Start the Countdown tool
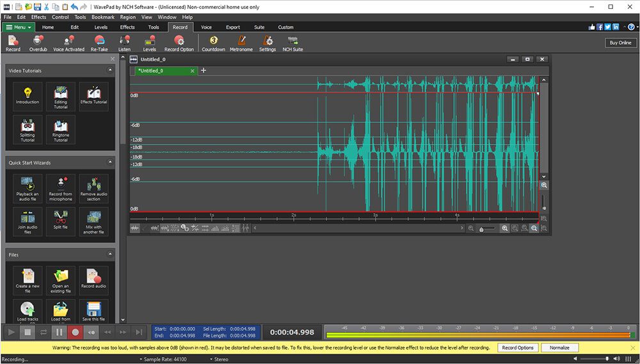 pyautogui.click(x=214, y=44)
